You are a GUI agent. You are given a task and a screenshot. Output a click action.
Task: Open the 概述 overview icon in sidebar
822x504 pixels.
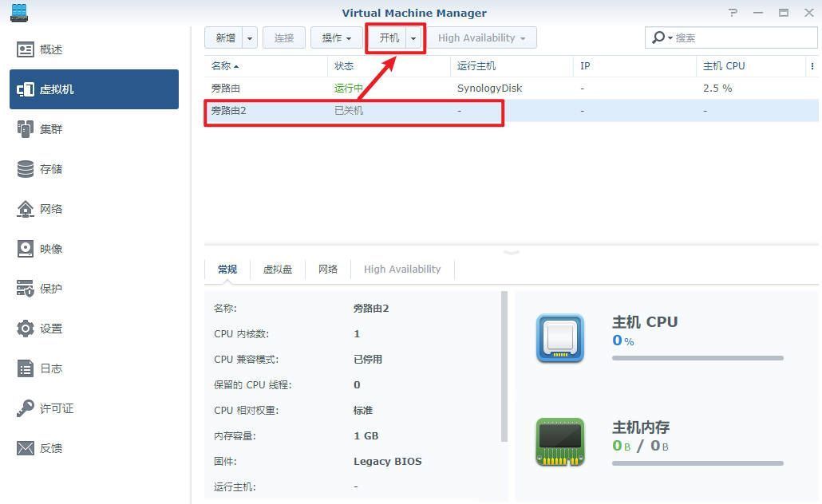tap(26, 49)
